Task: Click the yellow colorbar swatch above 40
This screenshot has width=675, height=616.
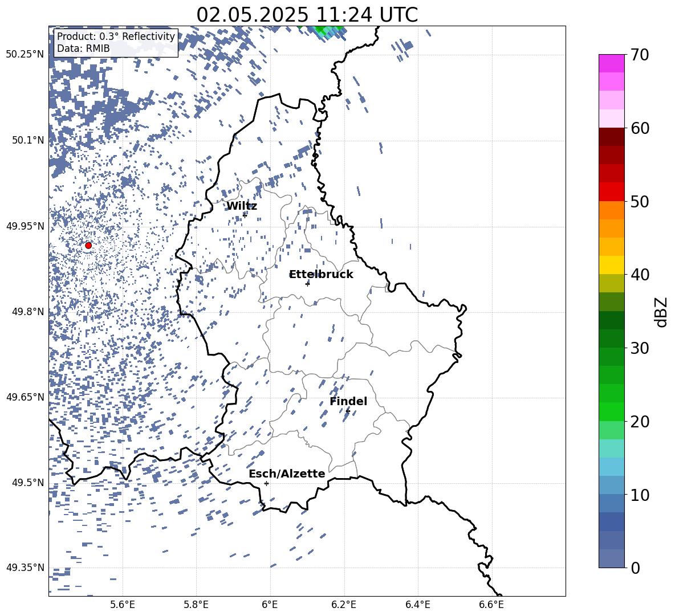Action: click(x=612, y=265)
